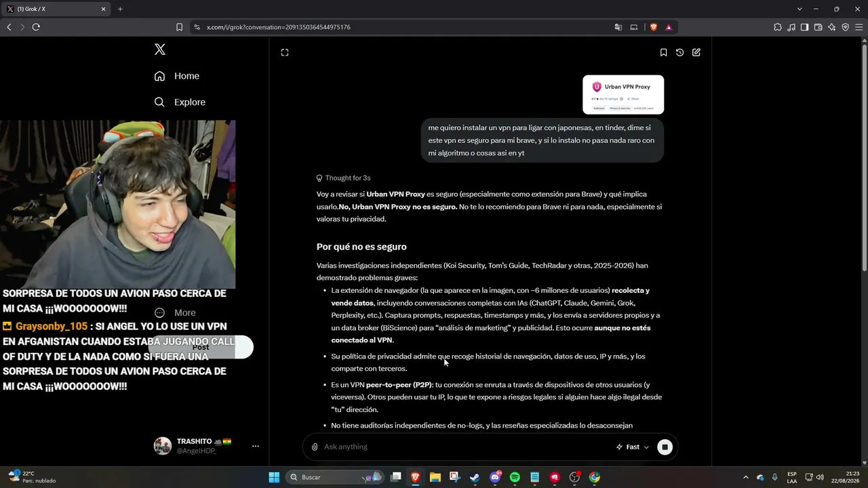Viewport: 868px width, 488px height.
Task: Click the install app icon in address bar
Action: tap(634, 27)
